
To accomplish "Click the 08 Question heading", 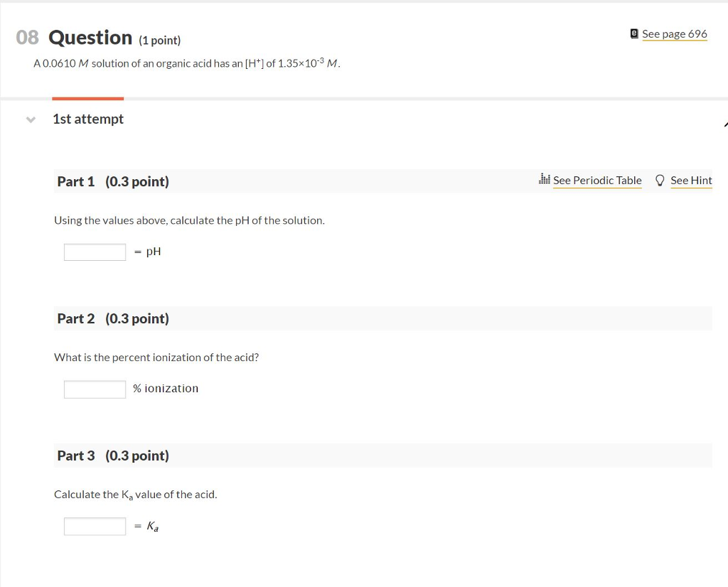I will (98, 38).
